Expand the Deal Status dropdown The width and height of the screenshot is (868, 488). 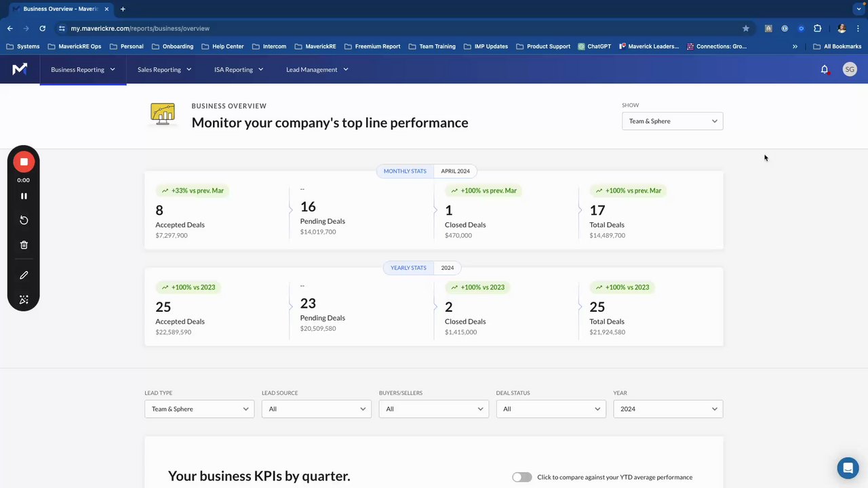(x=551, y=409)
